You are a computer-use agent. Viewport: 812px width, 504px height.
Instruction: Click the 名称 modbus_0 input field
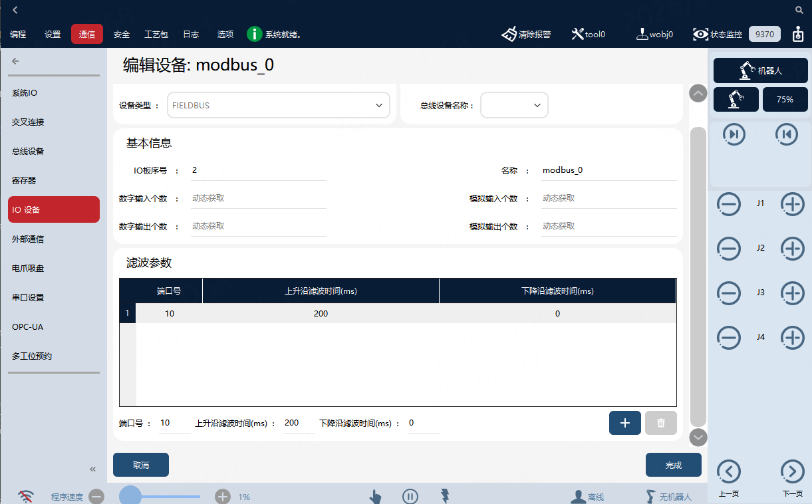coord(609,170)
